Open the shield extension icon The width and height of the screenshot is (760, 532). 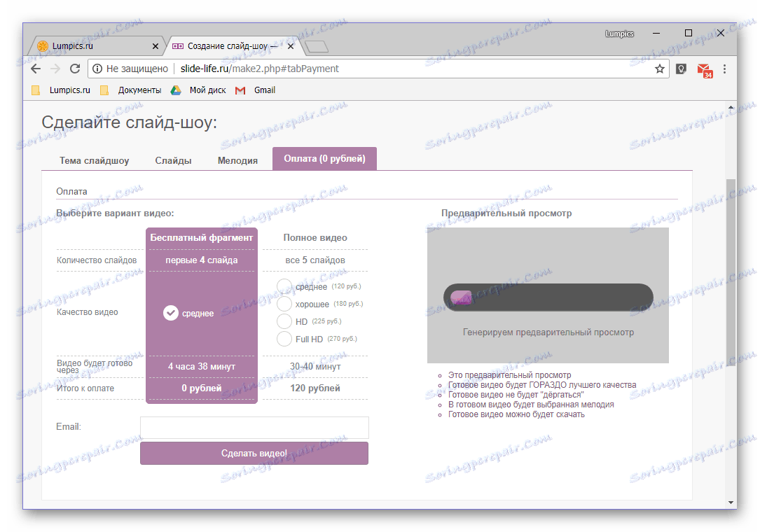681,69
